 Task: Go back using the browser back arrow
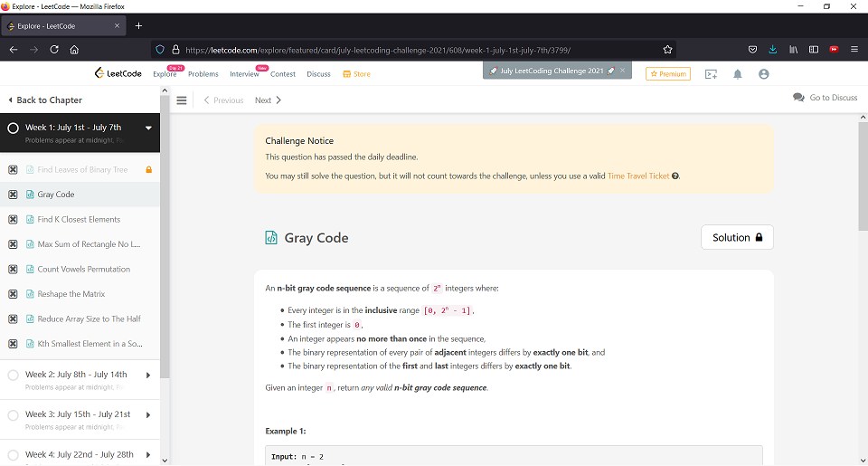(14, 50)
